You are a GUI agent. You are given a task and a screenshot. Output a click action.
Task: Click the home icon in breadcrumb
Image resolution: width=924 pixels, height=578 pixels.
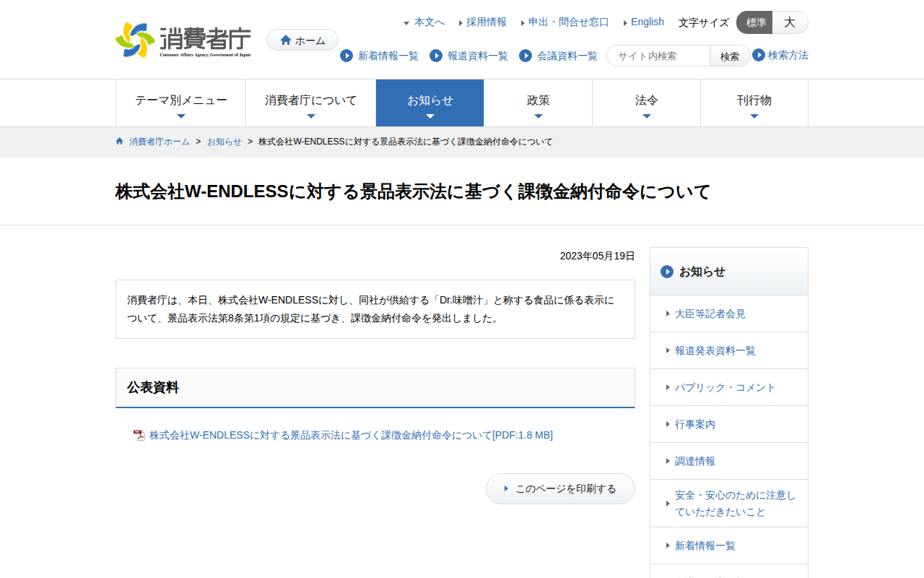(120, 142)
